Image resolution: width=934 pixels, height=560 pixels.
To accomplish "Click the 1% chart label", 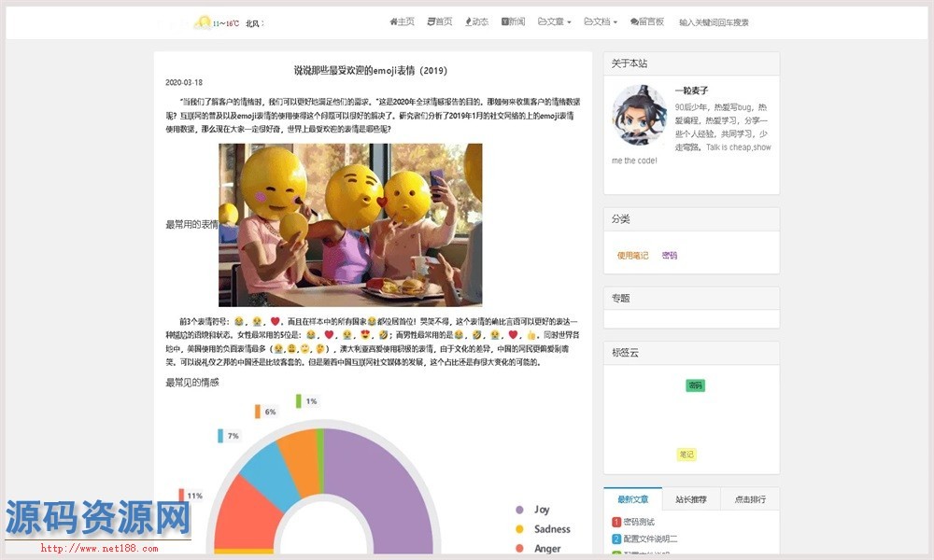I will (311, 401).
